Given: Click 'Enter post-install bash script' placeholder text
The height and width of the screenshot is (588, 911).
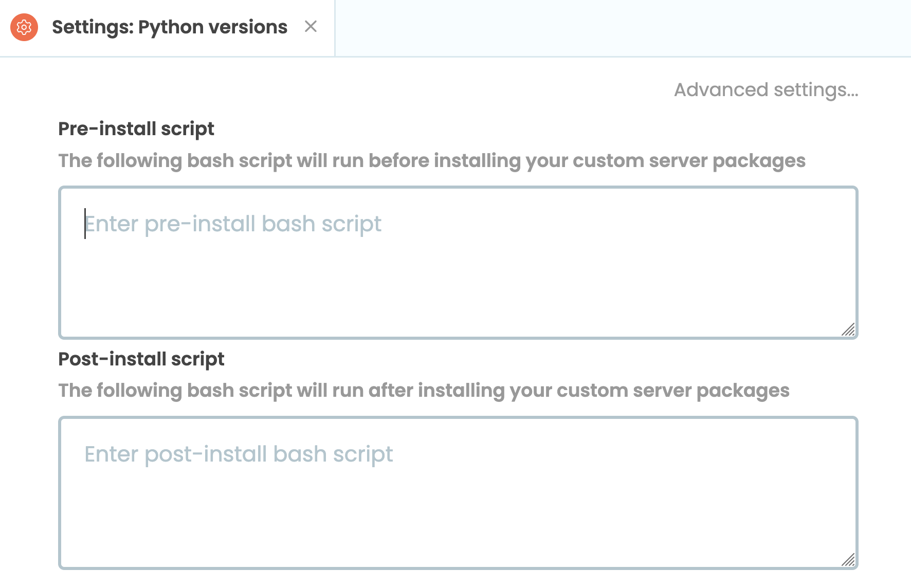Looking at the screenshot, I should (x=239, y=454).
